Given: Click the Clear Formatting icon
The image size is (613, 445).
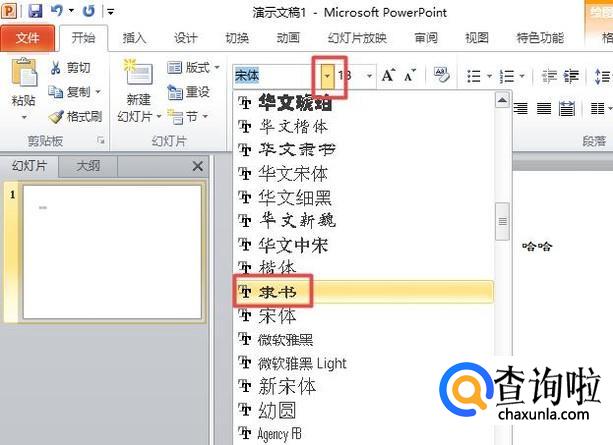Looking at the screenshot, I should (x=441, y=75).
